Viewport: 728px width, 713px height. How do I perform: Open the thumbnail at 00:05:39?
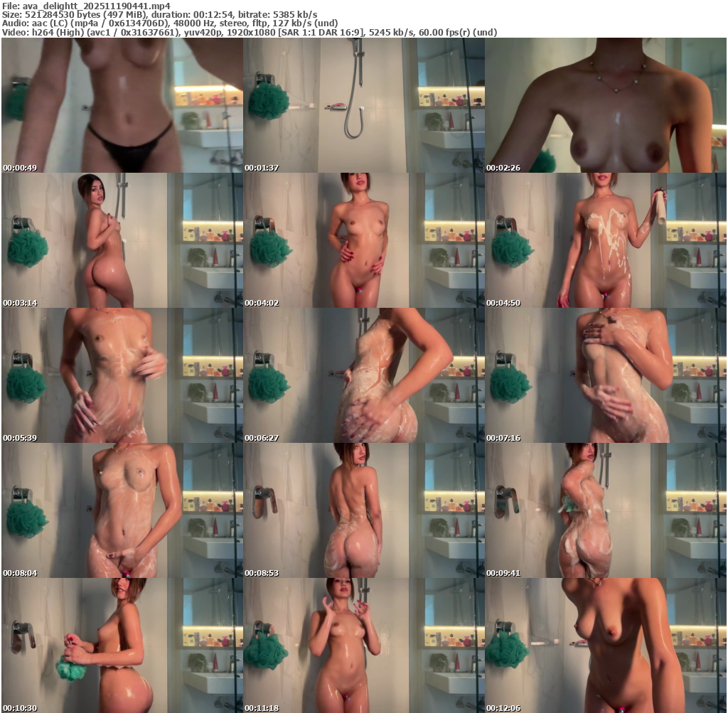122,375
